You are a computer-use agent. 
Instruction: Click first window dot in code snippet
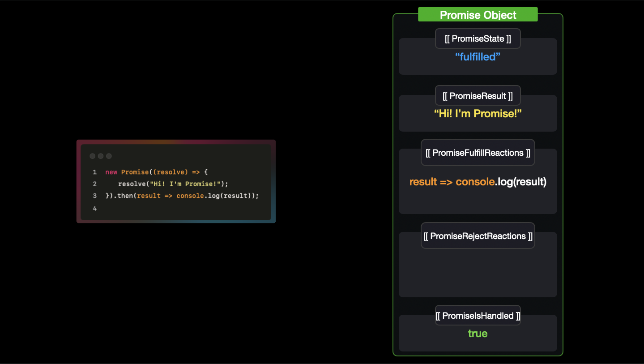click(x=93, y=156)
